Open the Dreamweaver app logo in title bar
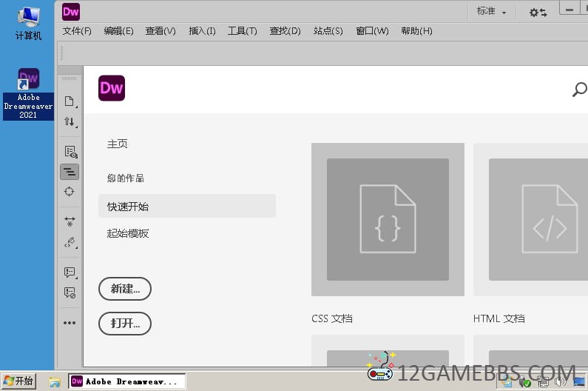Viewport: 588px width, 391px height. [x=71, y=12]
